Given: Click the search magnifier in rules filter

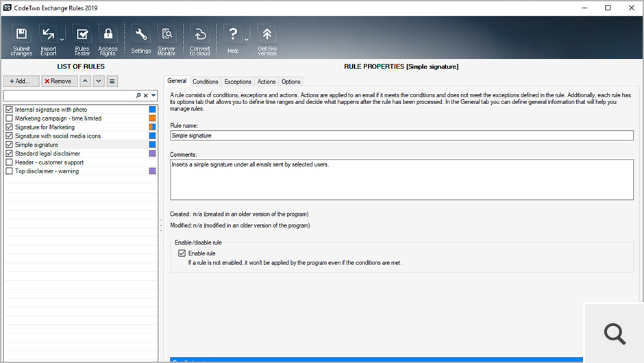Looking at the screenshot, I should pos(138,95).
